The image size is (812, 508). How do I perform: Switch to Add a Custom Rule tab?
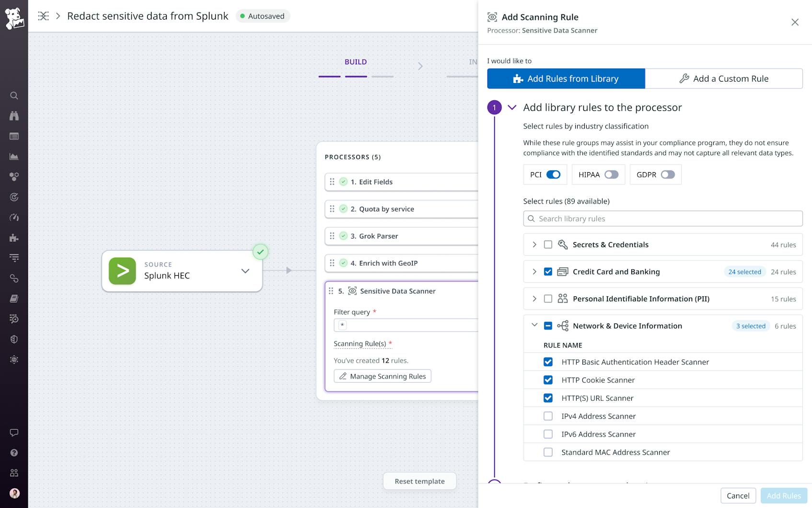pos(724,78)
